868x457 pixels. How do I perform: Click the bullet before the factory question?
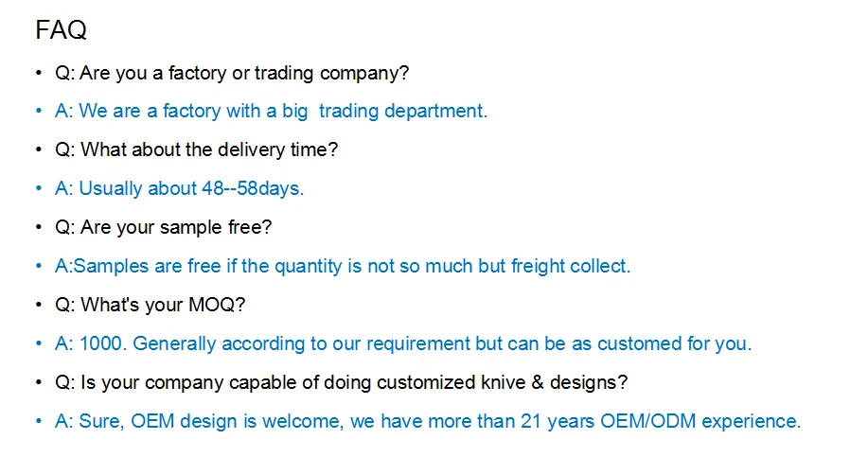(x=38, y=73)
